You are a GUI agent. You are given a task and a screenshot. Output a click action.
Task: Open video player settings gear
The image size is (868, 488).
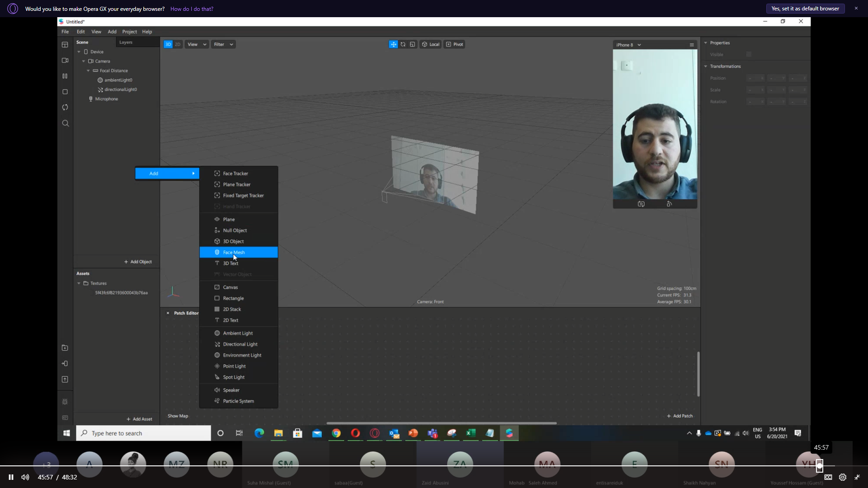843,477
